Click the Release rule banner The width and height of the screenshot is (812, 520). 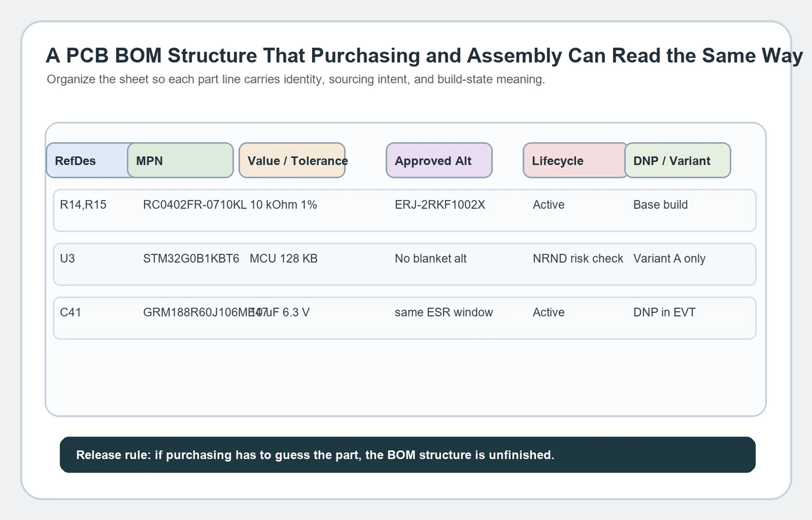(408, 455)
